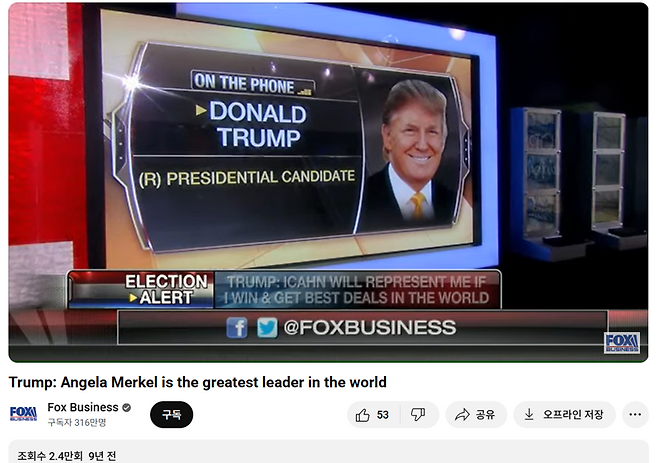Screen dimensions: 658x463
Task: Click the video player to toggle playback
Action: [x=329, y=183]
